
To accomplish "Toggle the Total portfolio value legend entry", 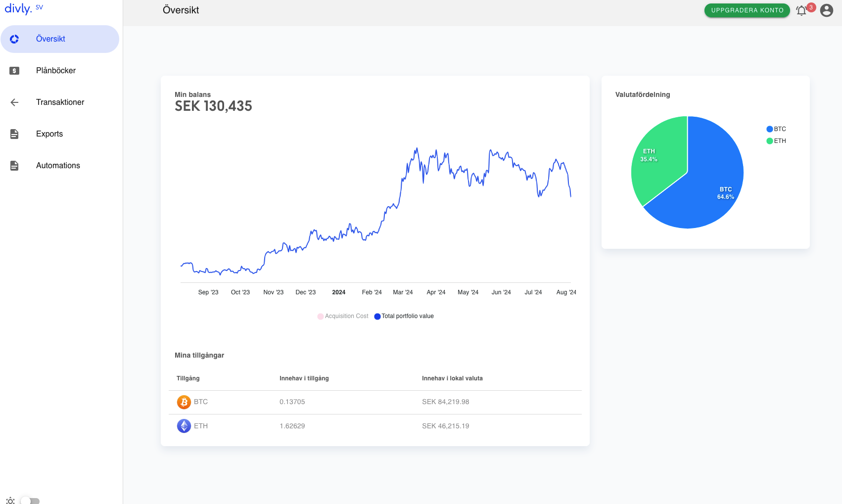I will click(x=404, y=316).
